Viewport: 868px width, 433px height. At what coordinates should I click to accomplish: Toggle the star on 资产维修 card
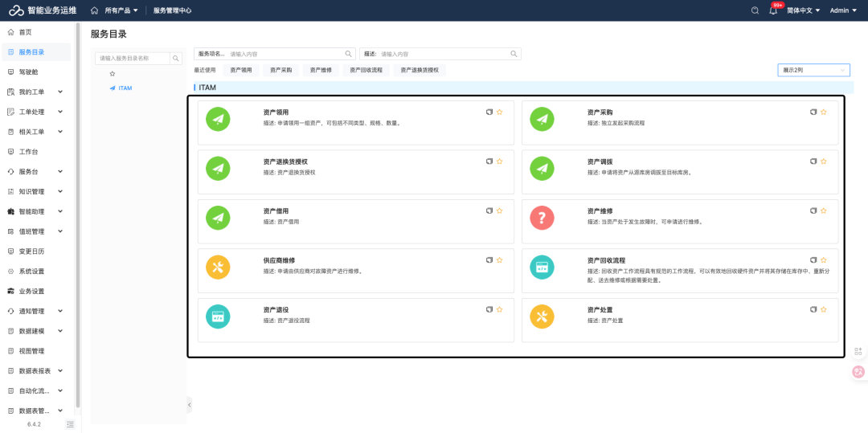[823, 210]
